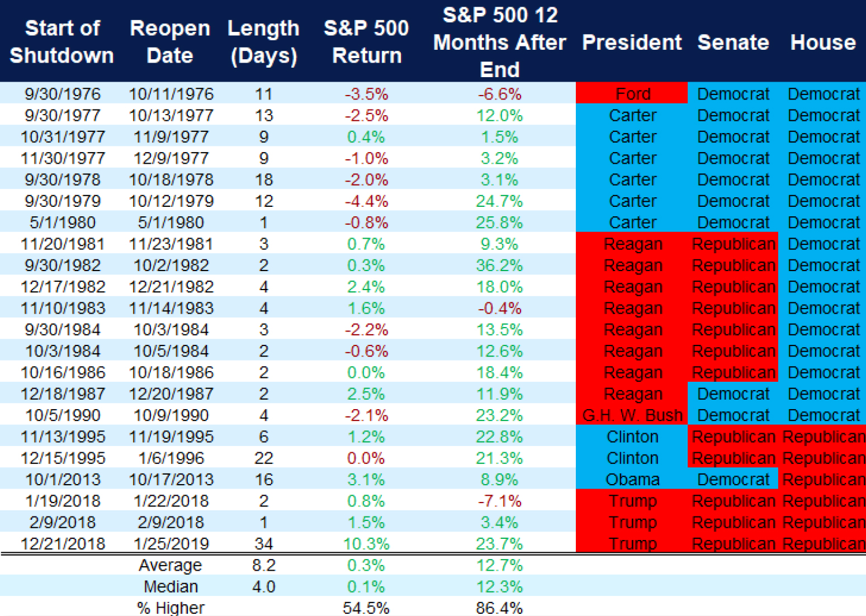Click the 'Start of Shutdown' column header
The image size is (866, 616).
pyautogui.click(x=62, y=42)
